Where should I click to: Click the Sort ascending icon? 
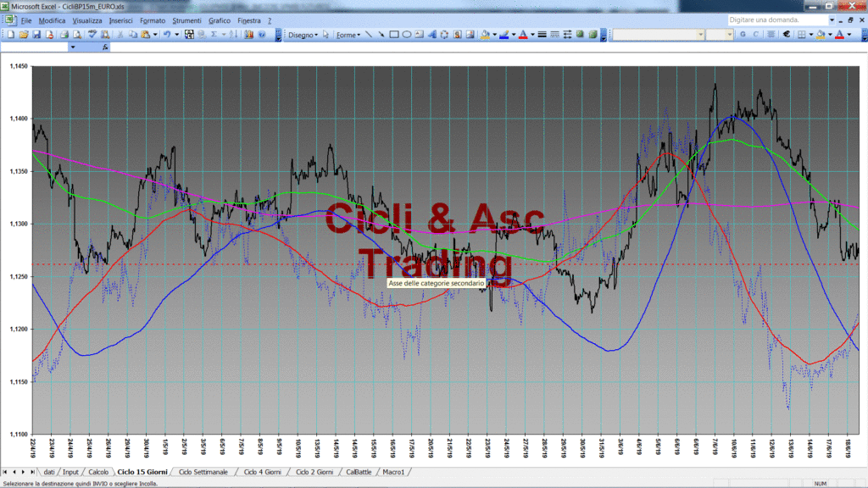[x=234, y=35]
